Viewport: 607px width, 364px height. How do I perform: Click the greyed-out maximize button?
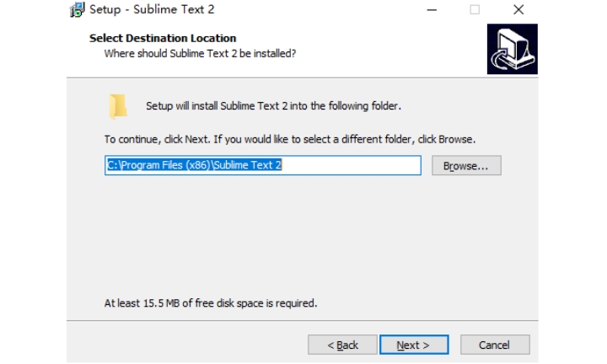click(475, 9)
